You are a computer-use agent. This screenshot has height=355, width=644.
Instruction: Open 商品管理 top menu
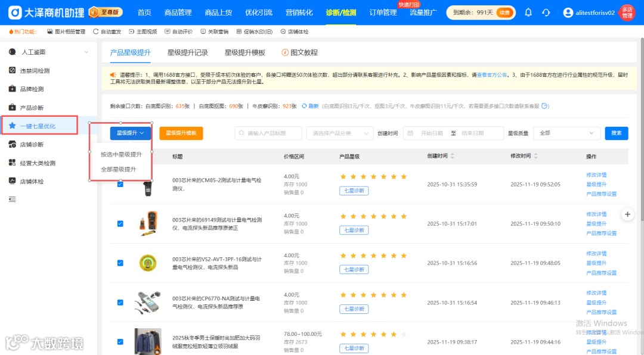coord(178,13)
